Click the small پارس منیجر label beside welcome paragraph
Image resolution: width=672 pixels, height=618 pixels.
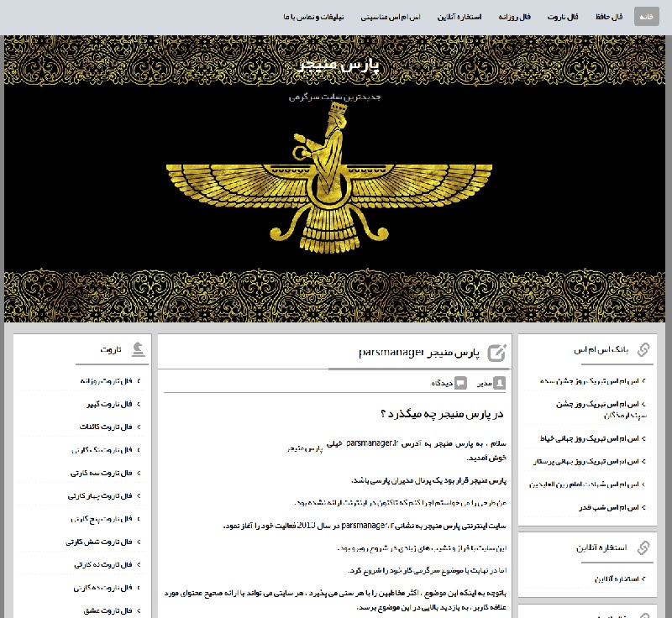pos(304,449)
